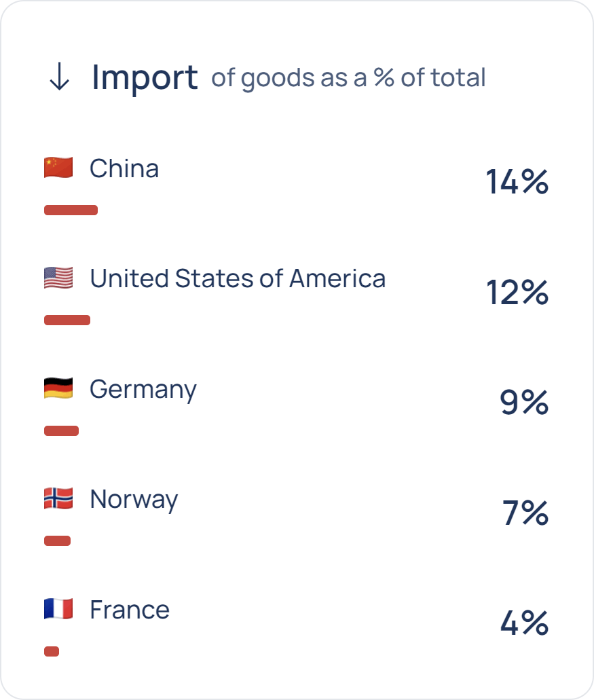Click the France flag icon
Viewport: 594px width, 700px height.
coord(58,609)
